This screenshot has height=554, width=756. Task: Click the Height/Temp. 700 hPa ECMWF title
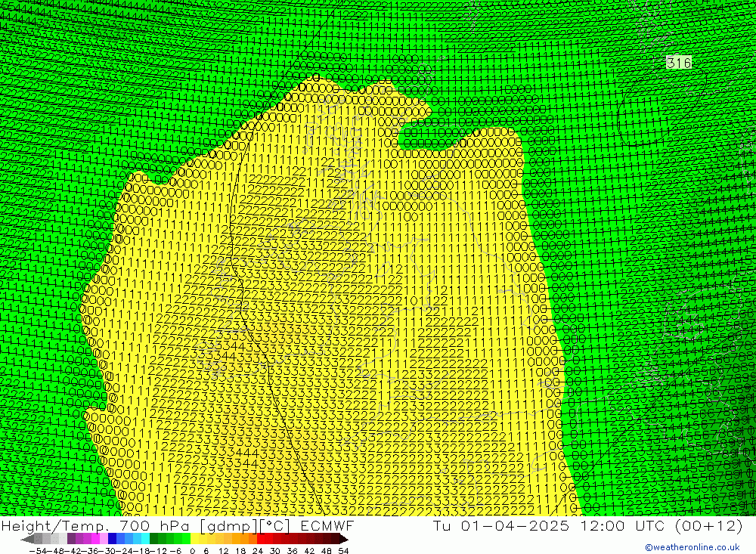(178, 525)
